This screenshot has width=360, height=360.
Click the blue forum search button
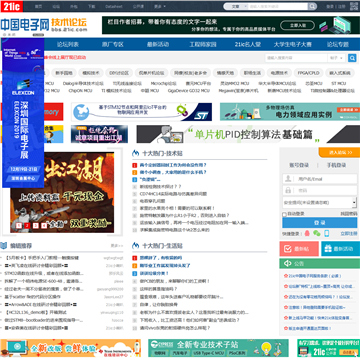(352, 58)
